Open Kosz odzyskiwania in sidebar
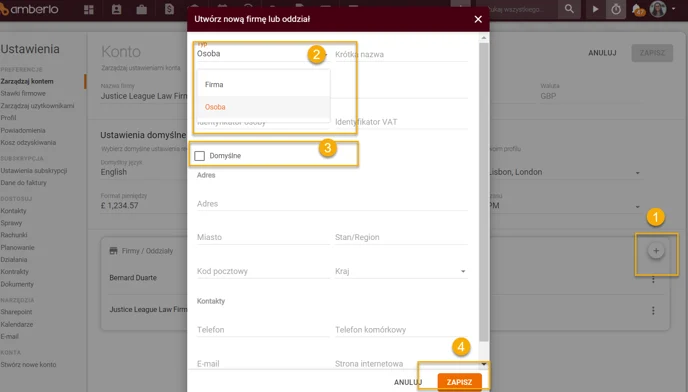688x392 pixels. click(x=28, y=143)
